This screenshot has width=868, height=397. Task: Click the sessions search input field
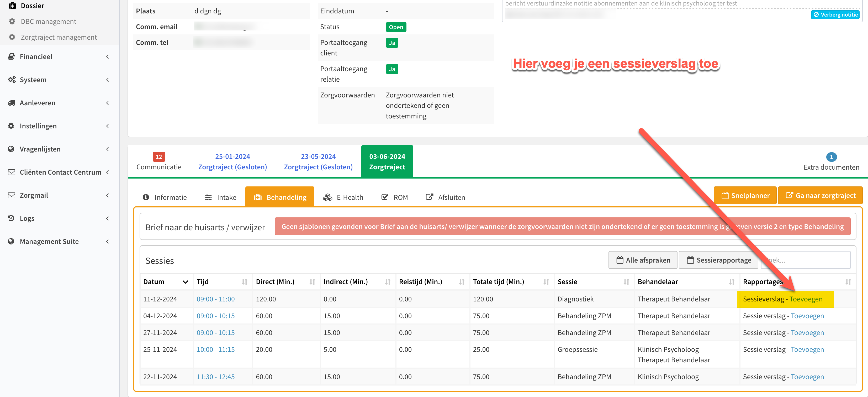(x=806, y=260)
